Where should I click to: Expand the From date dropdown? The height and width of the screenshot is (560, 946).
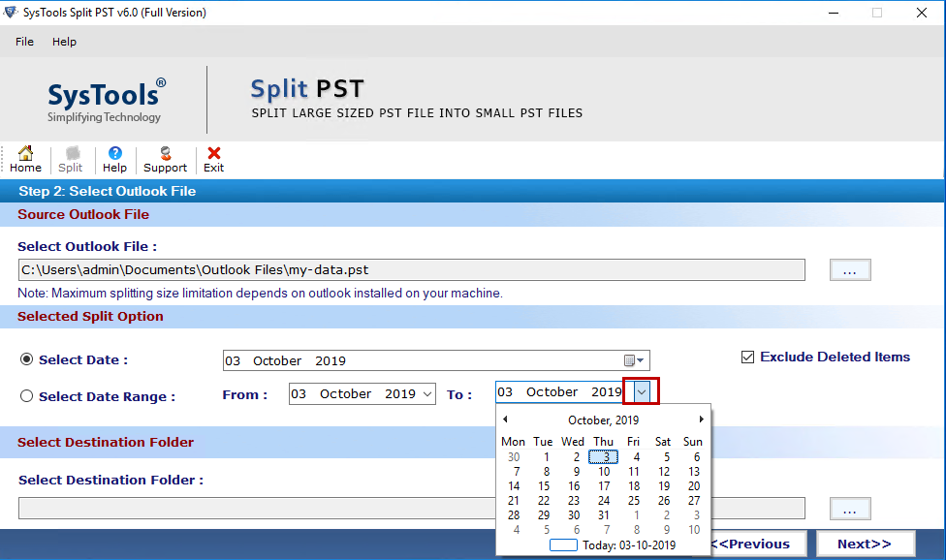(x=427, y=394)
